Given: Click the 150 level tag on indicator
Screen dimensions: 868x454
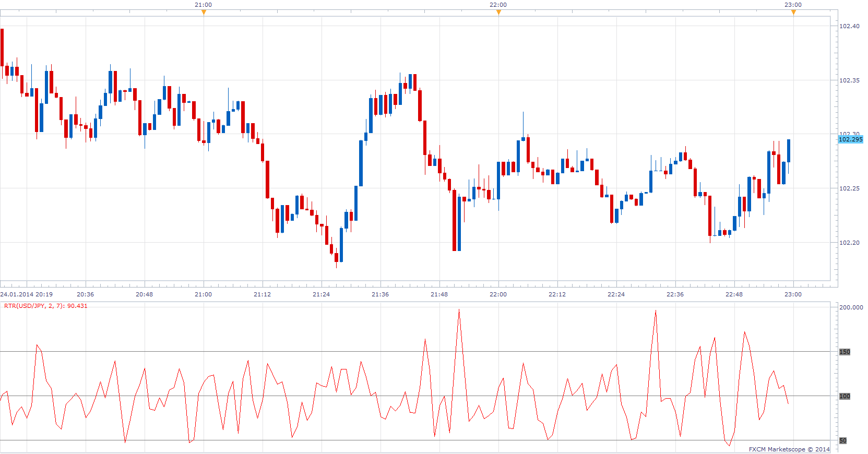Looking at the screenshot, I should point(845,352).
